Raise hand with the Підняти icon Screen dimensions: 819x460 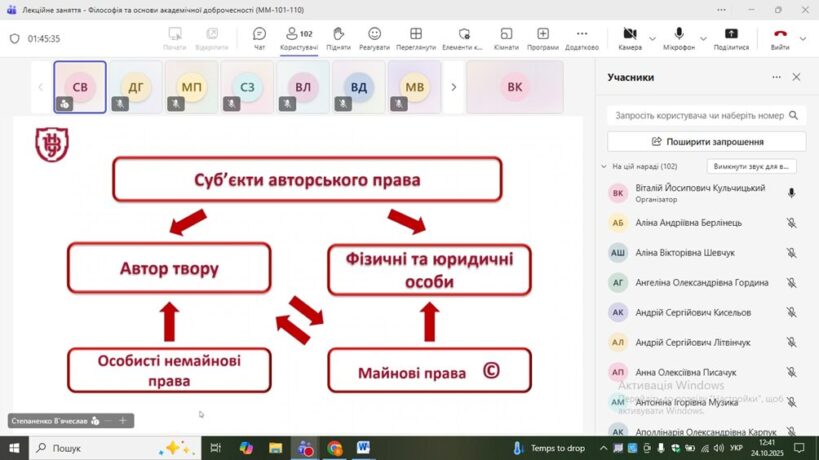pyautogui.click(x=338, y=38)
